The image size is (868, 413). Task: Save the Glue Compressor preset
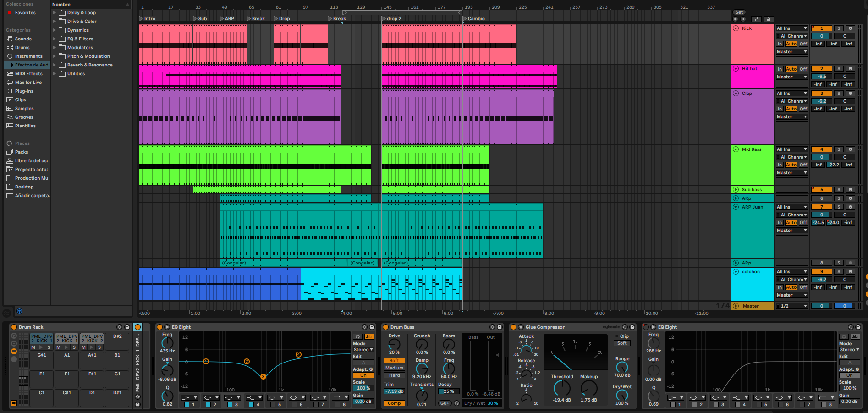pos(632,327)
